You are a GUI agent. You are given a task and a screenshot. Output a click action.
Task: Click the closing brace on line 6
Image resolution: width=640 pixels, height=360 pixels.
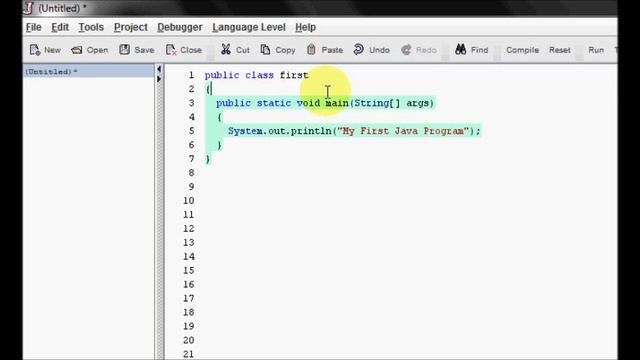tap(220, 145)
